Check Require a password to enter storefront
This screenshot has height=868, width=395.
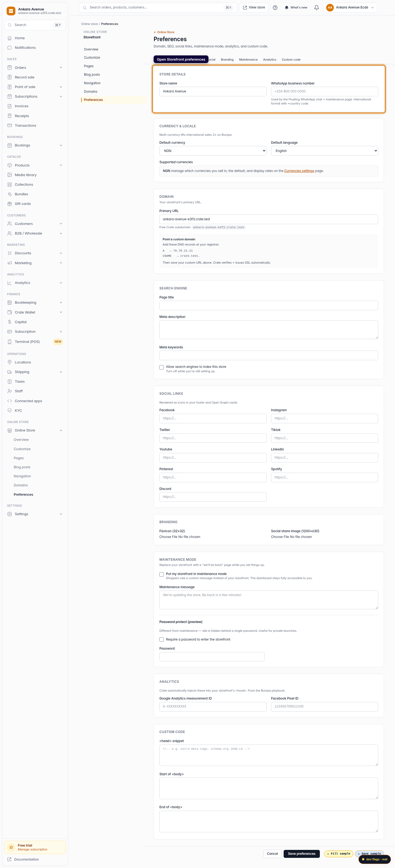[162, 639]
